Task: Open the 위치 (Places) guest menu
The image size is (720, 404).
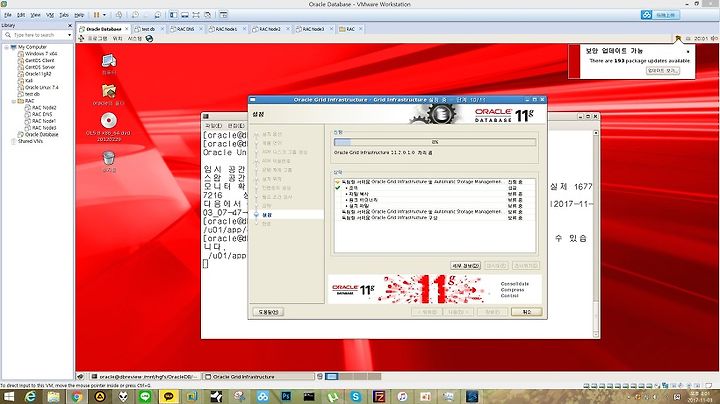Action: (118, 39)
